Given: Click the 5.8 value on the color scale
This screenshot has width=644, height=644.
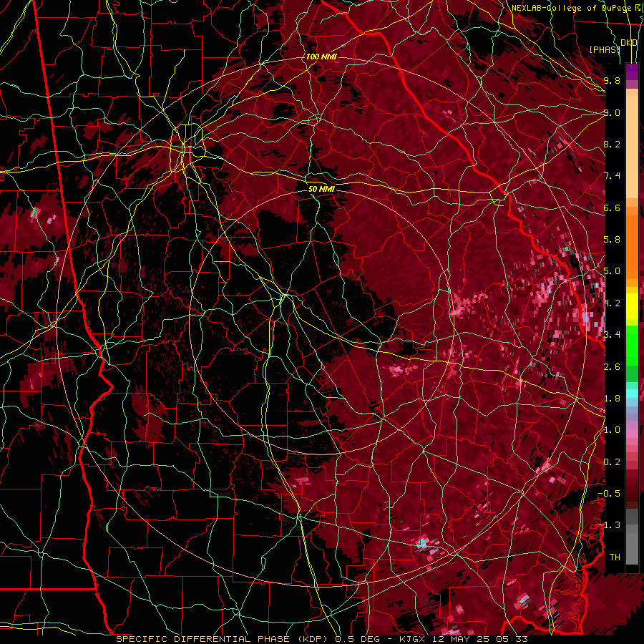Looking at the screenshot, I should (x=612, y=240).
